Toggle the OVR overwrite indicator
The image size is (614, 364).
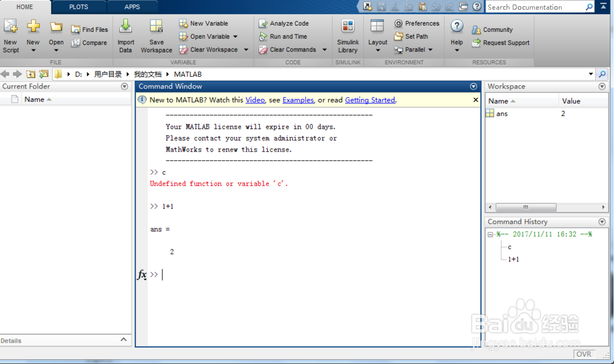coord(584,354)
